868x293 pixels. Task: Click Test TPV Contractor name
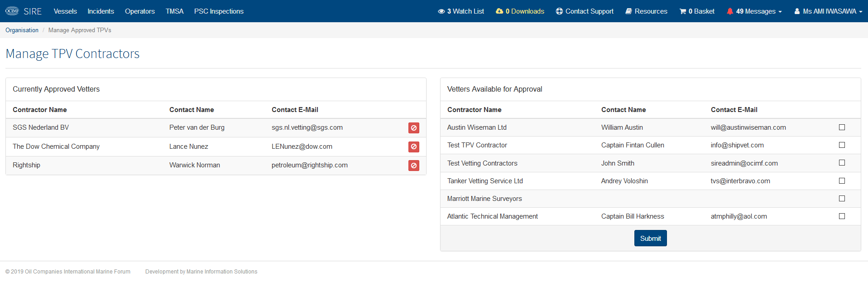click(477, 145)
